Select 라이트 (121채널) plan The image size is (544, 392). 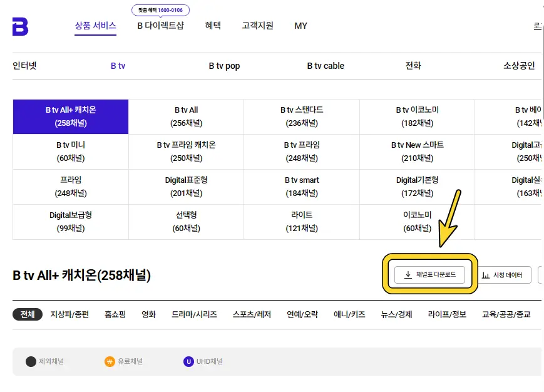click(x=302, y=222)
